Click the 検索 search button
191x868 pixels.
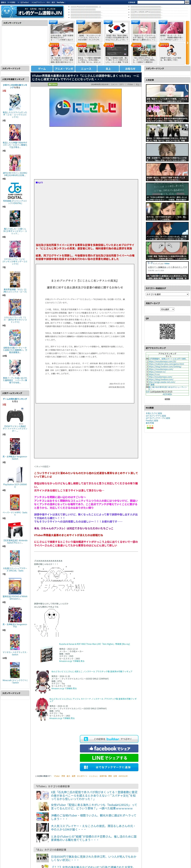click(187, 2)
